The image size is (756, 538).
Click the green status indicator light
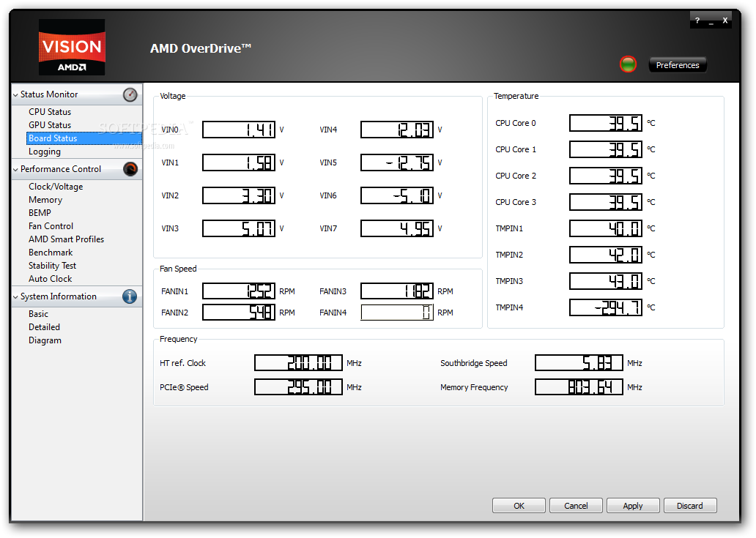628,64
